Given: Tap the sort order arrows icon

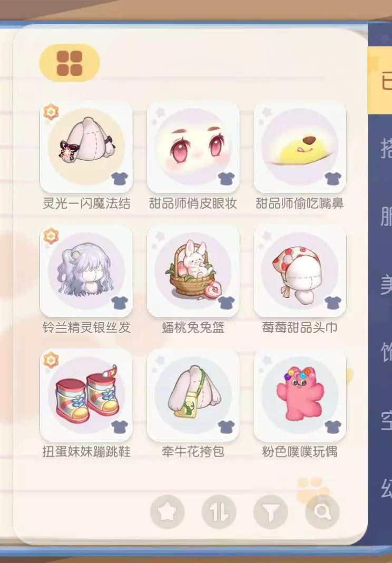Looking at the screenshot, I should click(x=219, y=512).
